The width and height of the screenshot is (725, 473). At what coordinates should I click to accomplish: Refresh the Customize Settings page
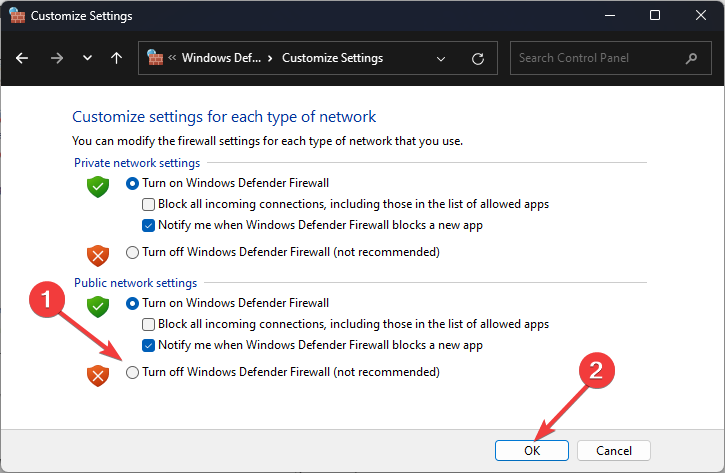click(478, 59)
